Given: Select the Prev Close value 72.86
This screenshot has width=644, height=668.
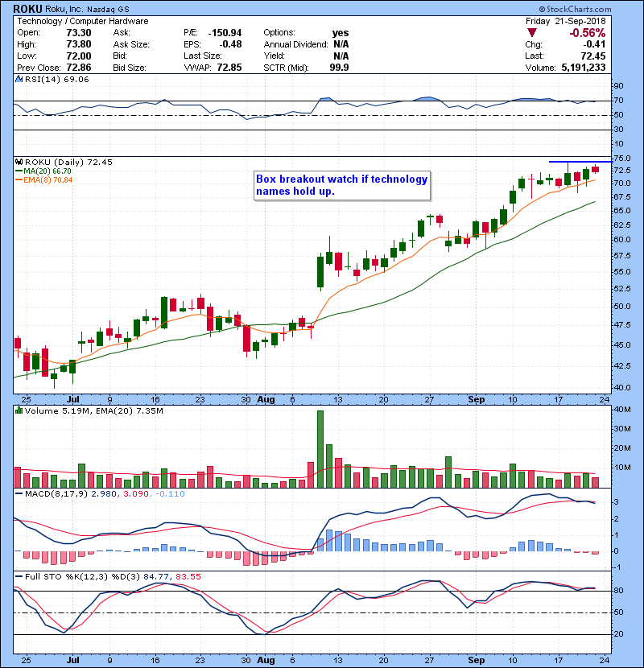Looking at the screenshot, I should [79, 68].
